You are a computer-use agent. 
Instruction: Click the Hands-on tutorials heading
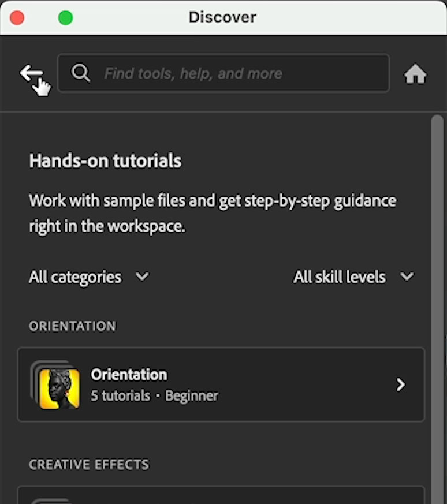[105, 160]
